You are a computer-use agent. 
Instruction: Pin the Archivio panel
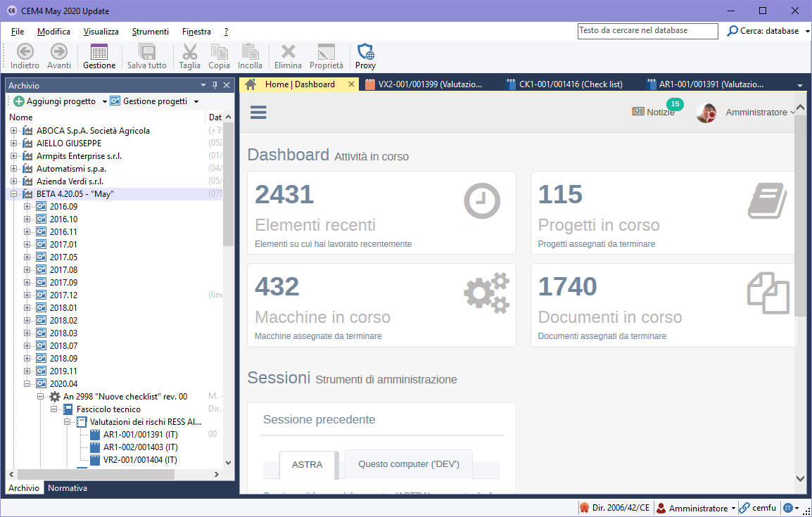point(214,85)
